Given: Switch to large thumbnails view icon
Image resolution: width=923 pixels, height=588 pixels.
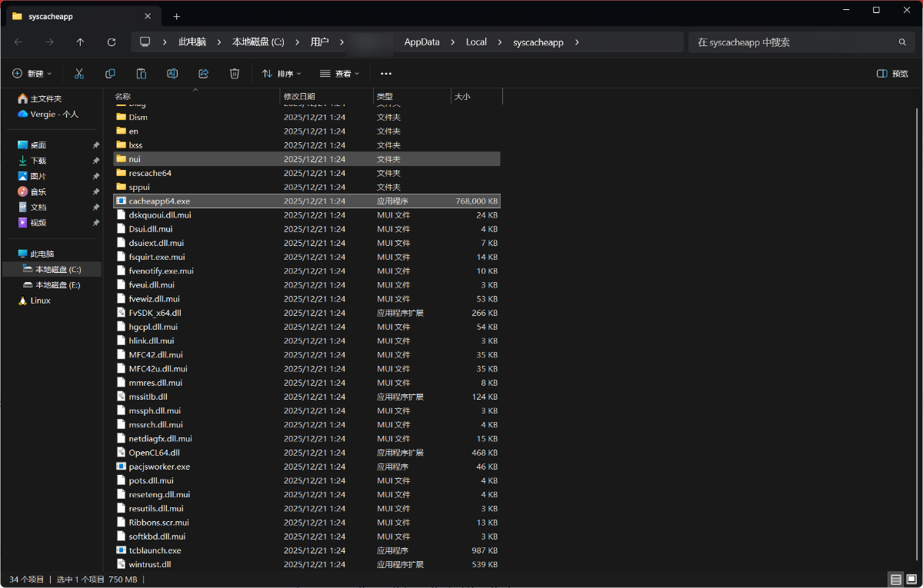Looking at the screenshot, I should click(911, 579).
